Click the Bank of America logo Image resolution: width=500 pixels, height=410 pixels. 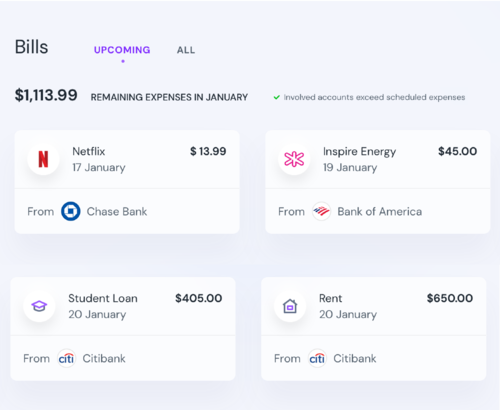tap(321, 211)
